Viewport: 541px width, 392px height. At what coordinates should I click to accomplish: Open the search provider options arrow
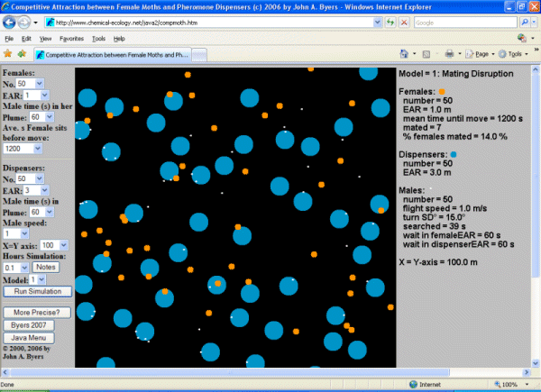pos(534,23)
